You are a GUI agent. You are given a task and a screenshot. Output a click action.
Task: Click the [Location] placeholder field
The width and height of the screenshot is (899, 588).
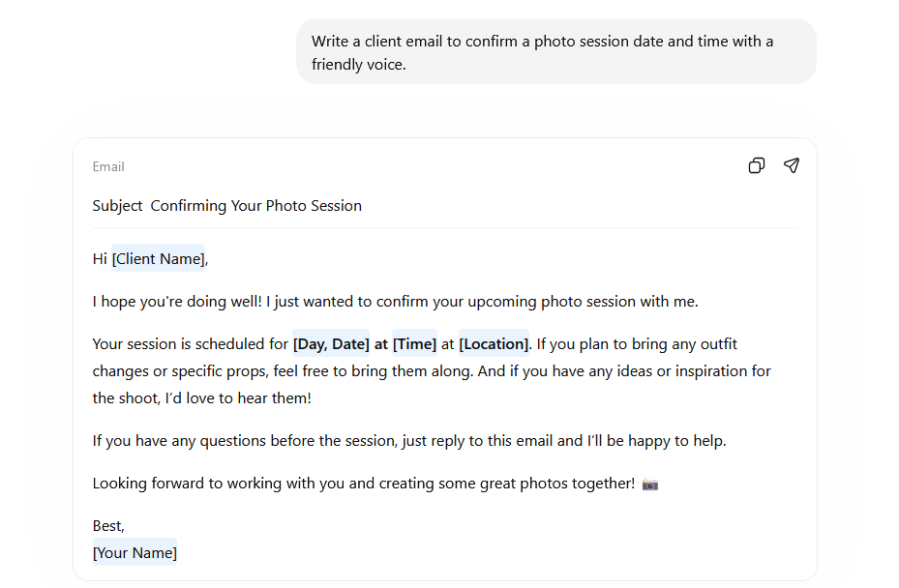494,344
